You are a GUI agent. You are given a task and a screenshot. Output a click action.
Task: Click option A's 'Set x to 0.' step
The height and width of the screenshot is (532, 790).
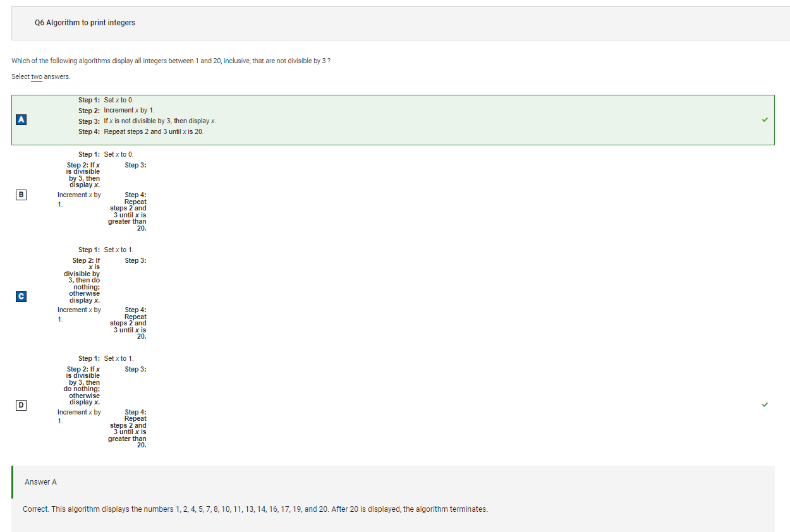pos(119,100)
